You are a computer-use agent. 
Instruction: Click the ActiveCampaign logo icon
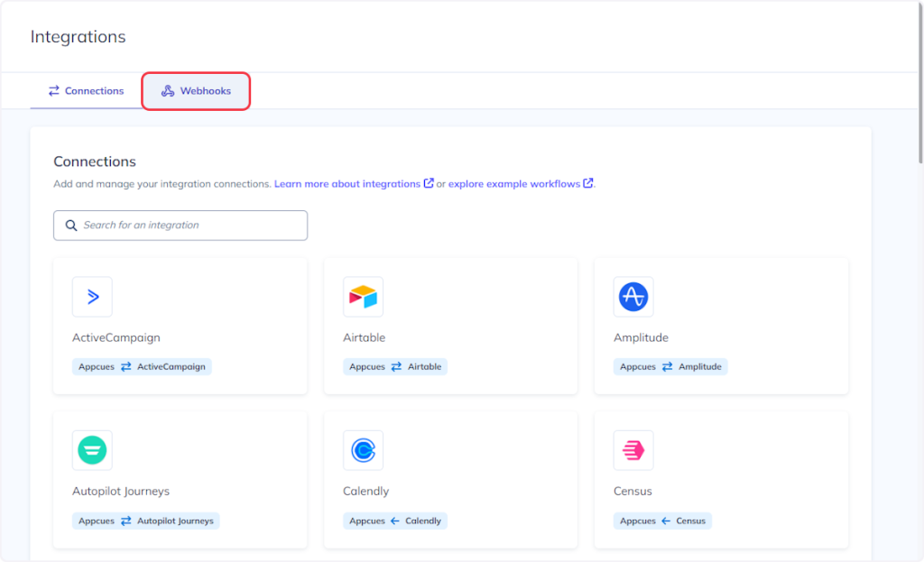pyautogui.click(x=92, y=297)
